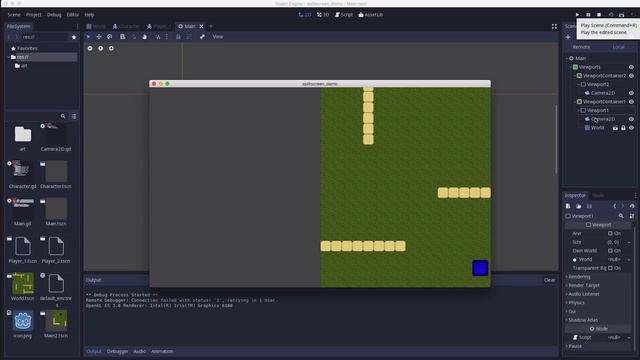This screenshot has width=640, height=360.
Task: Switch to the World scene tab
Action: 96,26
